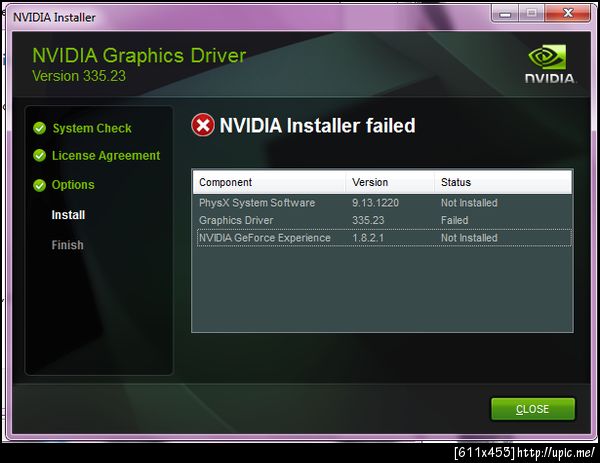Select the License Agreement step
This screenshot has width=600, height=463.
tap(106, 156)
